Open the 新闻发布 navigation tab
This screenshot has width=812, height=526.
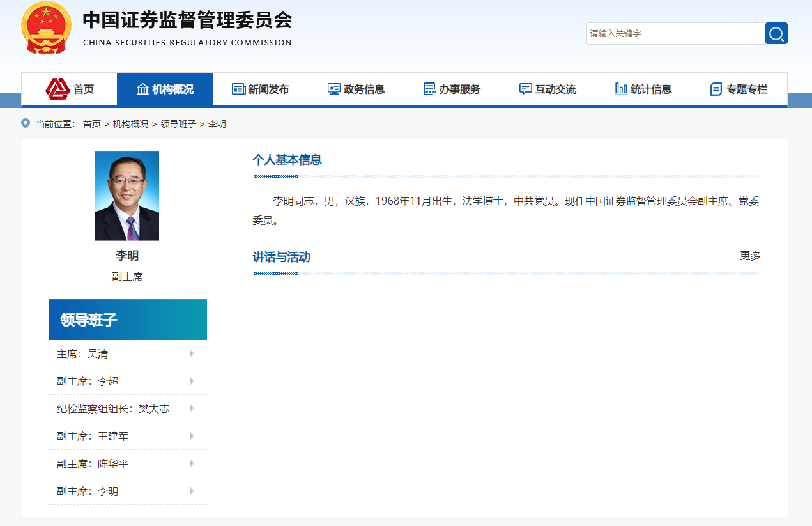(260, 89)
